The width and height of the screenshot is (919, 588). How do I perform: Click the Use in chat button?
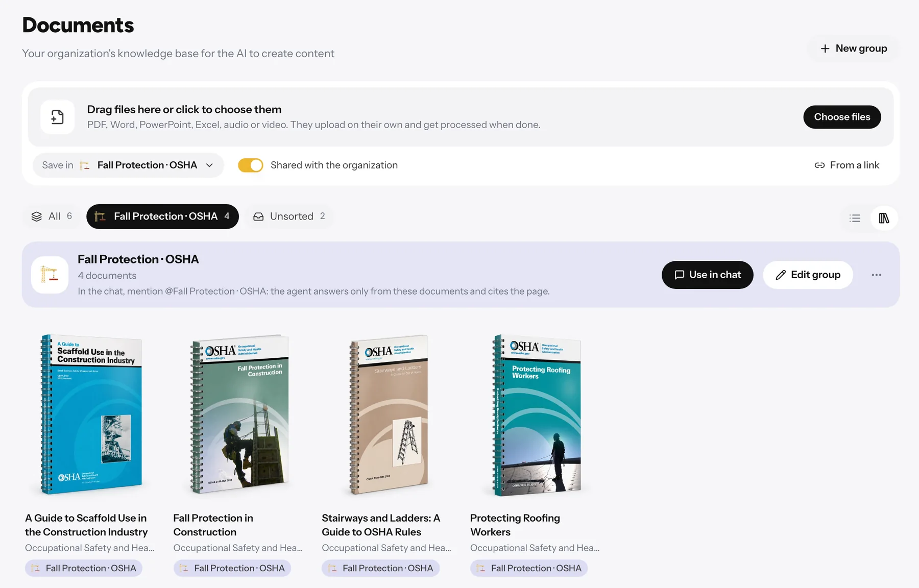point(707,275)
